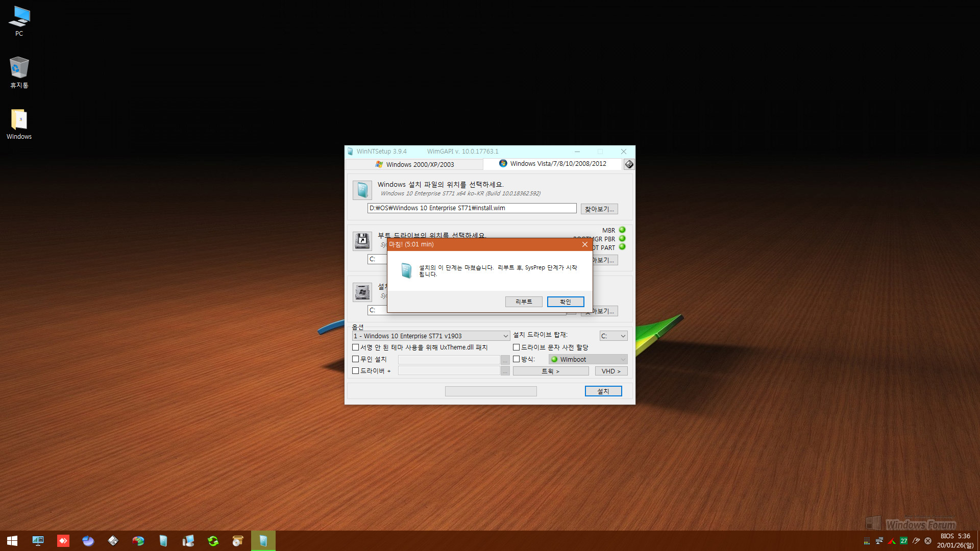Click the 리부트 button in the dialog

(524, 302)
